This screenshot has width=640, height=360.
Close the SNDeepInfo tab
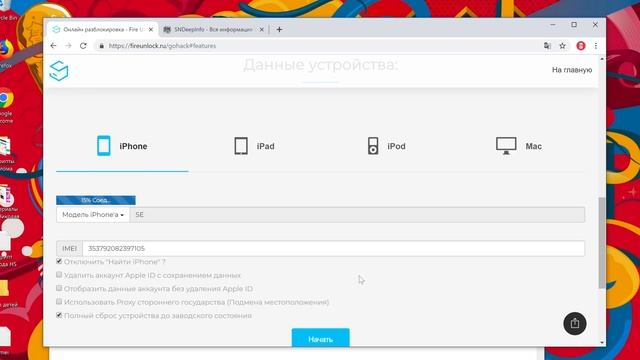click(262, 29)
